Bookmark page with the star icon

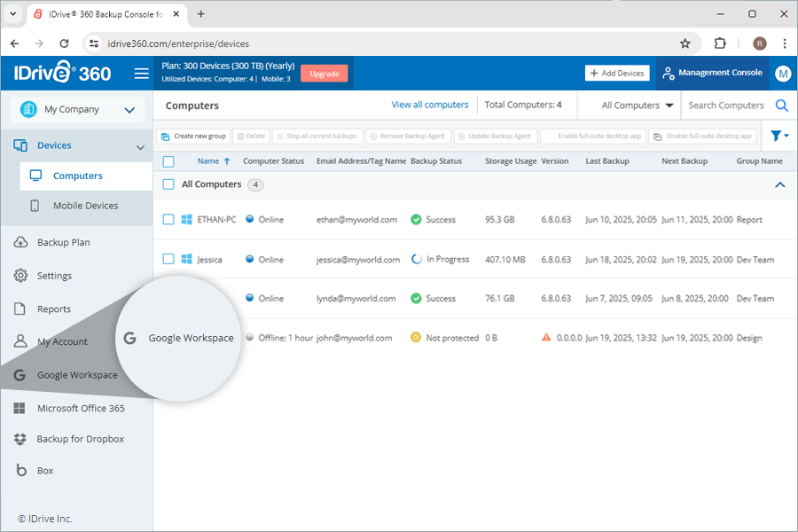685,43
